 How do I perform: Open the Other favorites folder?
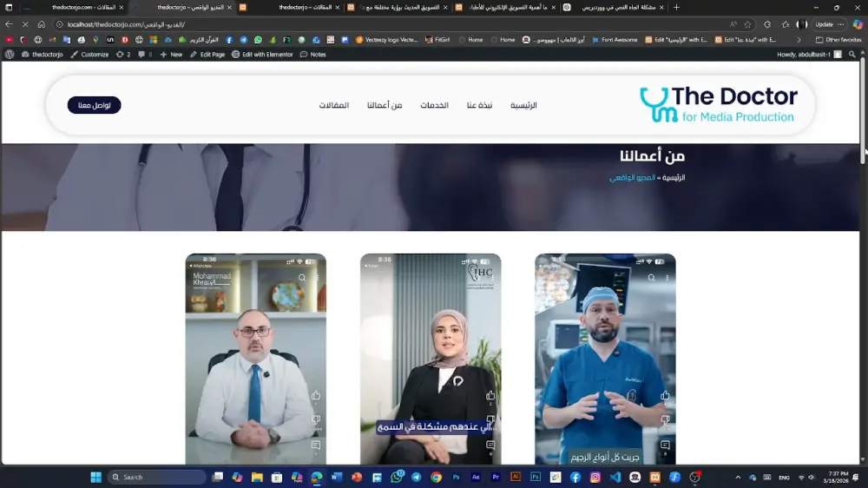[x=838, y=40]
